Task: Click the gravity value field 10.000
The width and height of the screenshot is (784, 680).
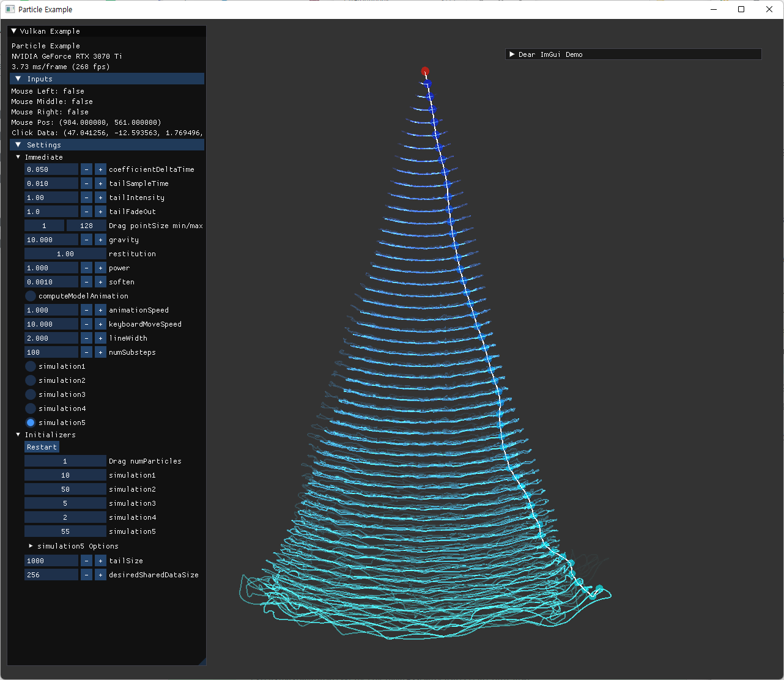Action: (51, 240)
